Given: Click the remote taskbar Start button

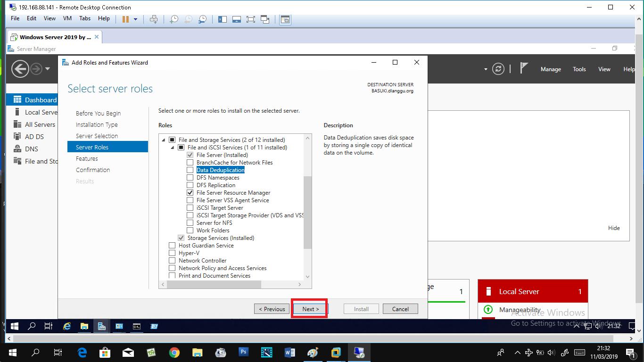Looking at the screenshot, I should click(x=15, y=326).
